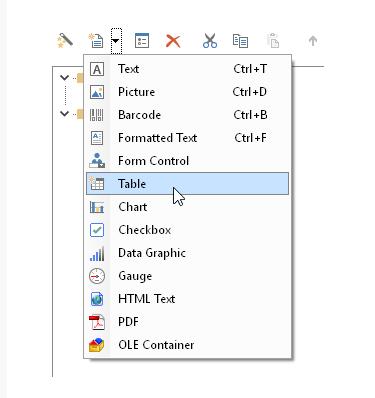Click the HTML Text globe icon
This screenshot has height=398, width=375.
point(97,299)
